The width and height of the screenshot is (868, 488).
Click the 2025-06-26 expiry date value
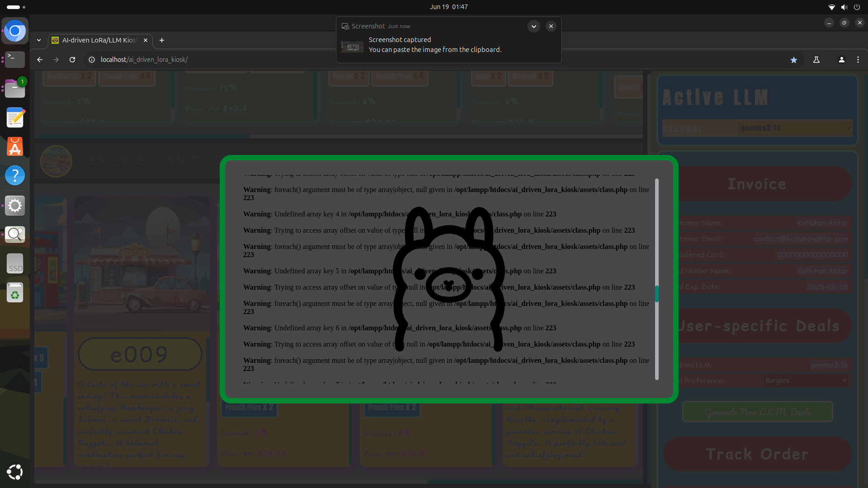tap(827, 286)
